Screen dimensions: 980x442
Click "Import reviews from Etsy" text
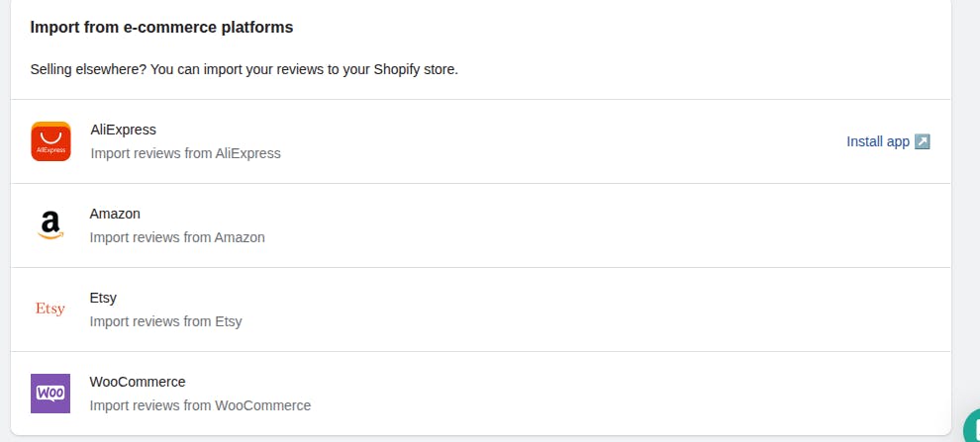coord(165,321)
